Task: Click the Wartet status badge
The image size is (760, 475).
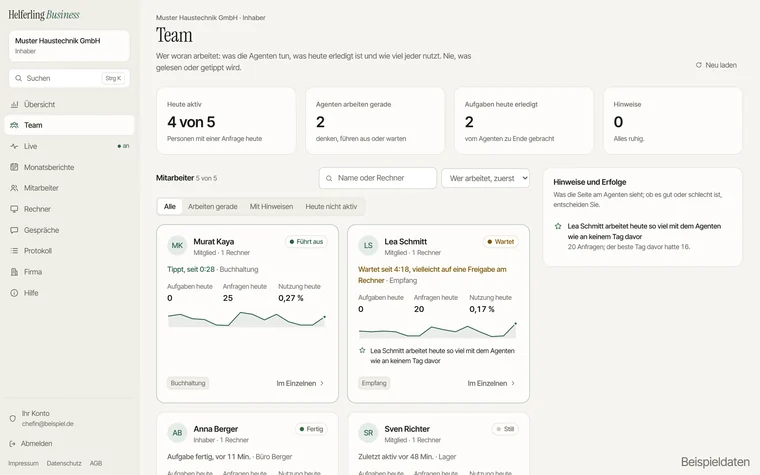Action: [x=501, y=241]
